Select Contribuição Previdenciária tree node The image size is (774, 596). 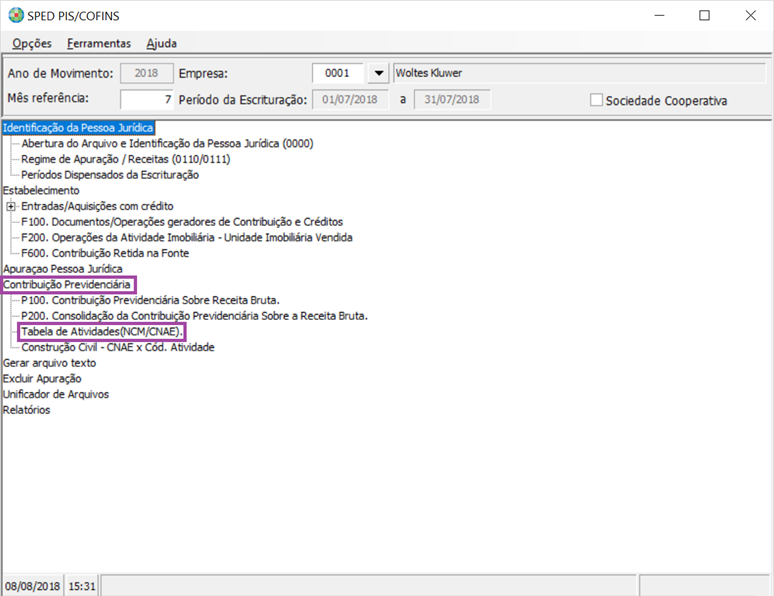point(68,285)
